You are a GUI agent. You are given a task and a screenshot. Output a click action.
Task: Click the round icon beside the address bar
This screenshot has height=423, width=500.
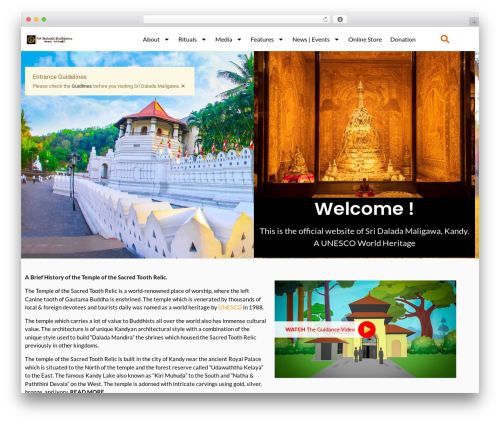pyautogui.click(x=340, y=20)
